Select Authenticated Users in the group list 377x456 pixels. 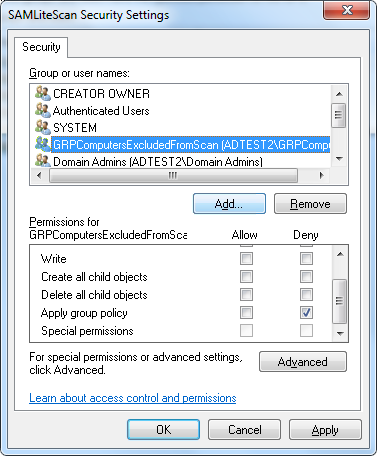pos(101,111)
